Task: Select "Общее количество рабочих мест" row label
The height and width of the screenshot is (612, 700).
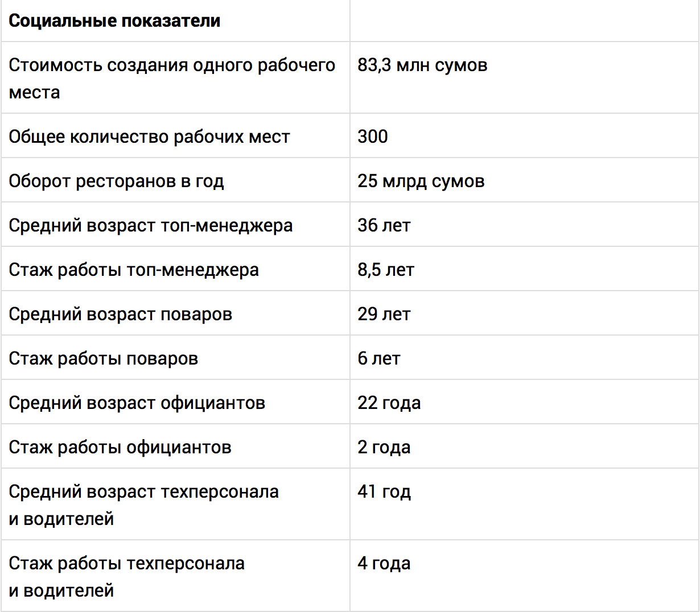Action: coord(149,137)
